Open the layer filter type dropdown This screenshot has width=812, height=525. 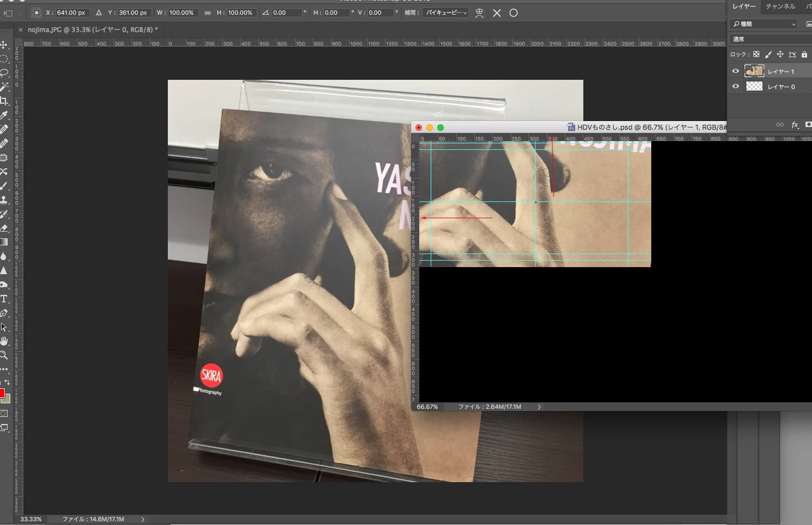click(763, 24)
